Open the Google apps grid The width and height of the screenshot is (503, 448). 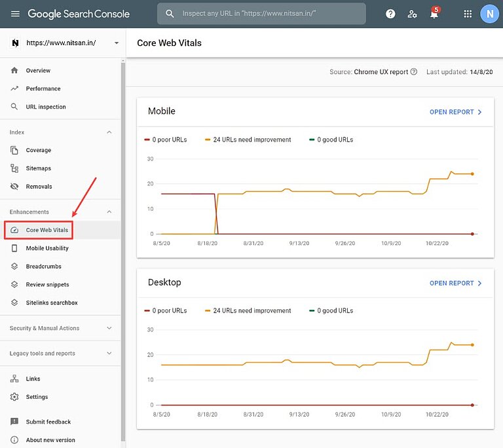point(468,14)
